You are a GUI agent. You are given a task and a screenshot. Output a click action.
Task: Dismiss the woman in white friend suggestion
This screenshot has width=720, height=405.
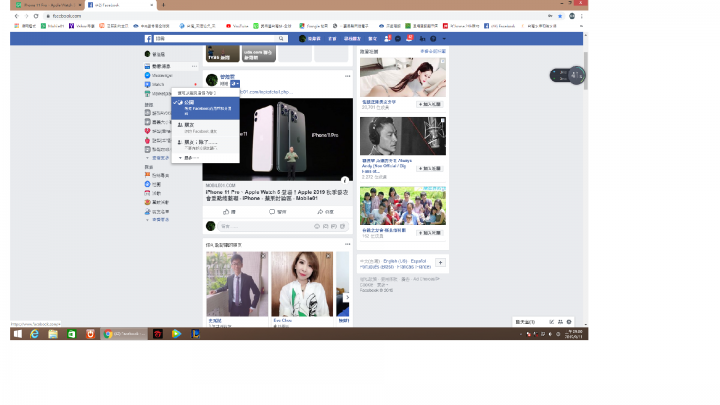(328, 256)
